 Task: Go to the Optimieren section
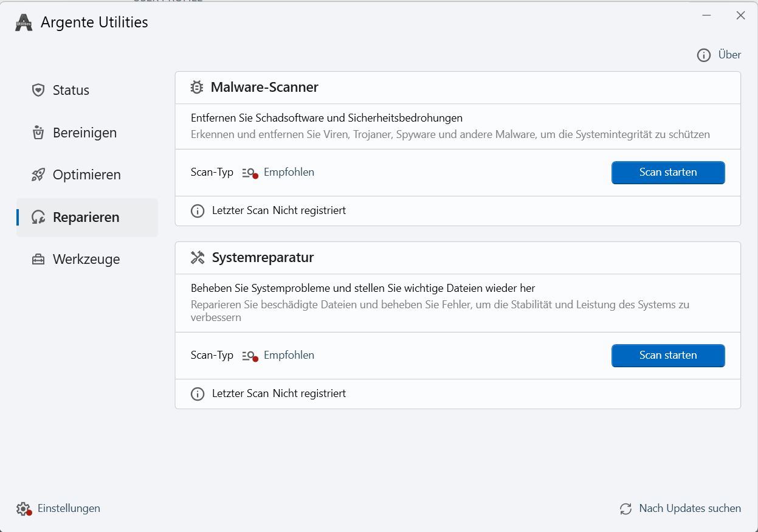86,175
